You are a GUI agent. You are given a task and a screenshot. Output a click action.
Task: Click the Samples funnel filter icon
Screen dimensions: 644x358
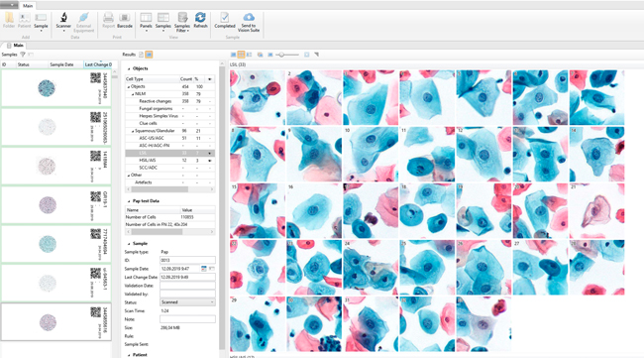pyautogui.click(x=23, y=55)
